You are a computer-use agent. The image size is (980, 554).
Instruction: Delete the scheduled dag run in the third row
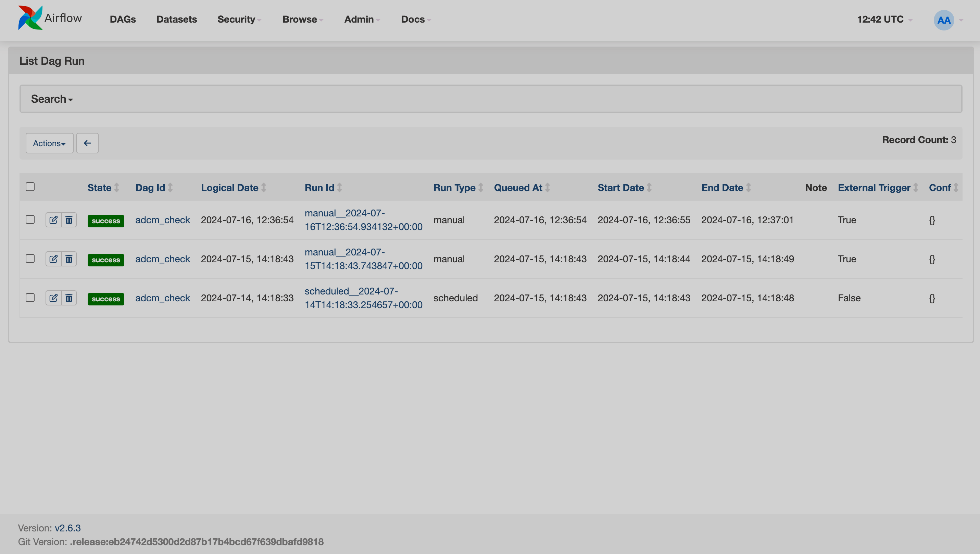click(x=69, y=298)
